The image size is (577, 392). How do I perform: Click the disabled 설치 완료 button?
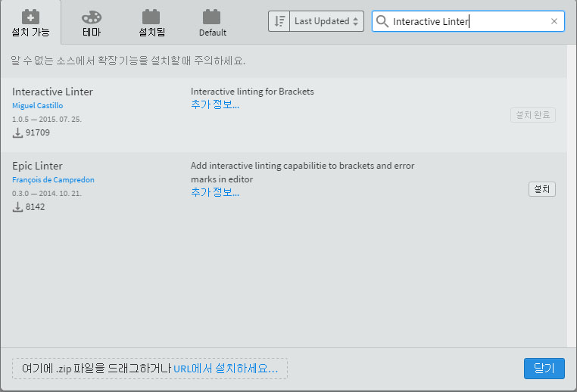(x=533, y=115)
